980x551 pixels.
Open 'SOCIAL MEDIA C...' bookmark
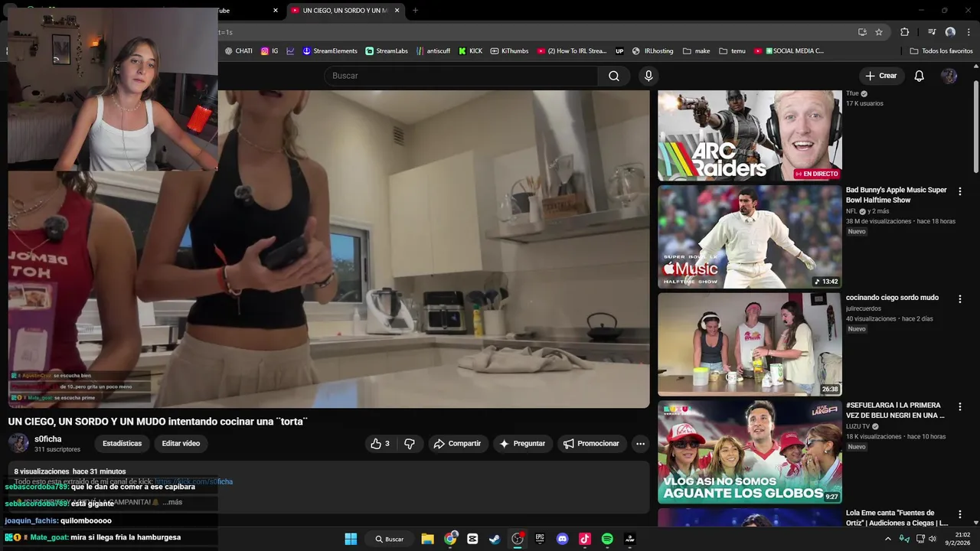[x=789, y=51]
